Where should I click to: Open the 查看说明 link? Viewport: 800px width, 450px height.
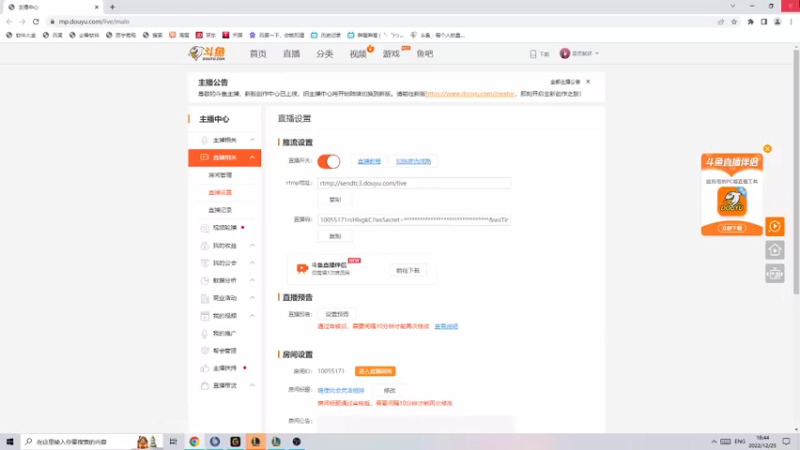[x=446, y=326]
